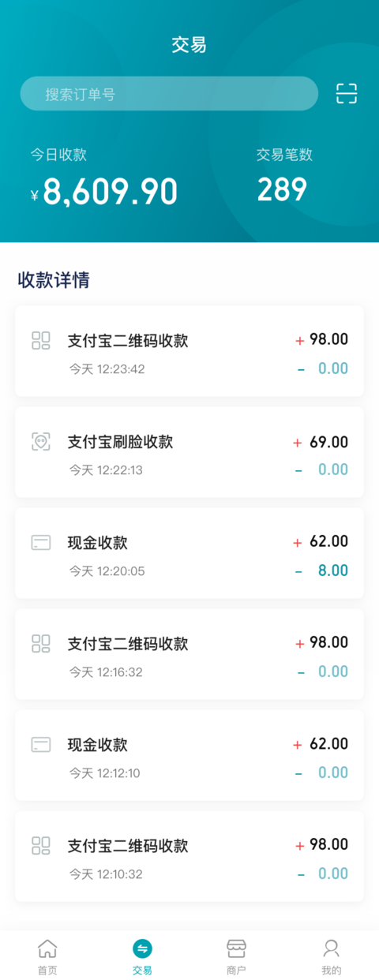Click the 今日收款 label
The image size is (379, 980).
point(58,155)
